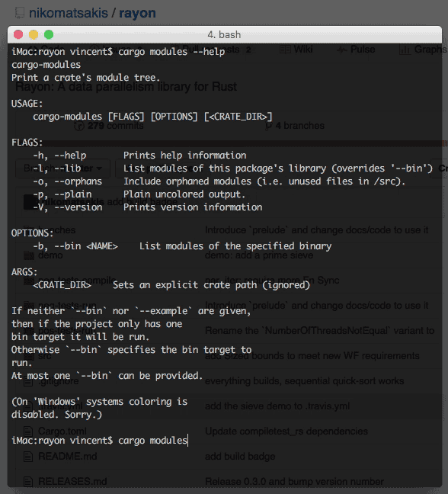Open commit 'everything builds, sequential quick-sort works'

(305, 381)
